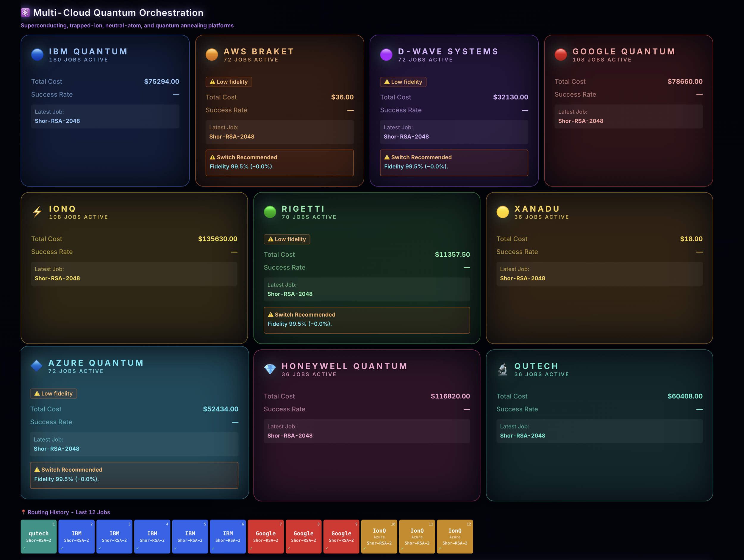
Task: Click the QuTech microscope icon
Action: [x=503, y=369]
